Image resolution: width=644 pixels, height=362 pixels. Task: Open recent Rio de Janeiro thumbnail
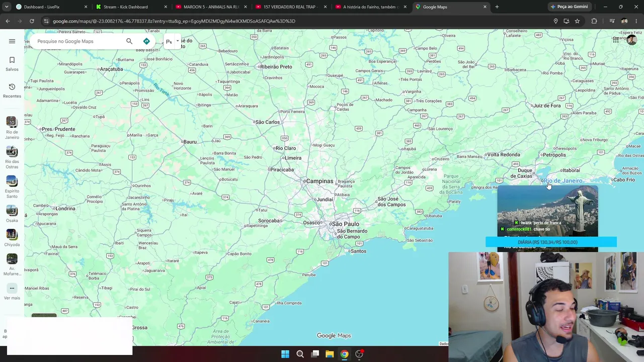pyautogui.click(x=12, y=122)
